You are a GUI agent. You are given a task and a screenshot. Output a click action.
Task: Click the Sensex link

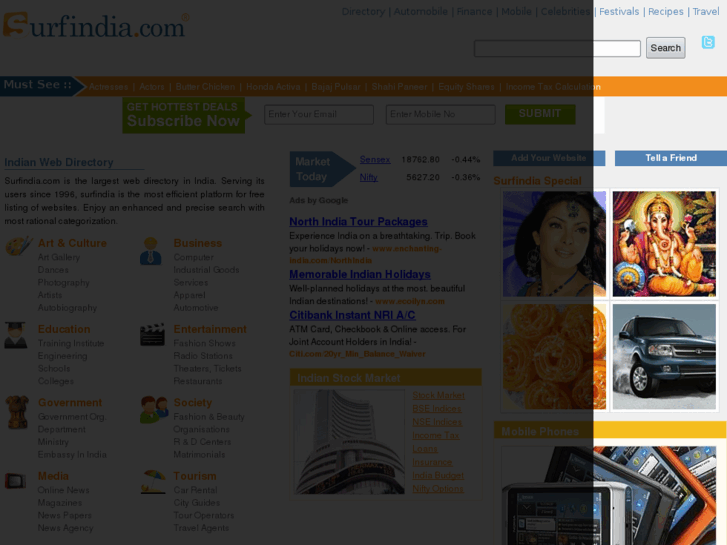point(375,160)
